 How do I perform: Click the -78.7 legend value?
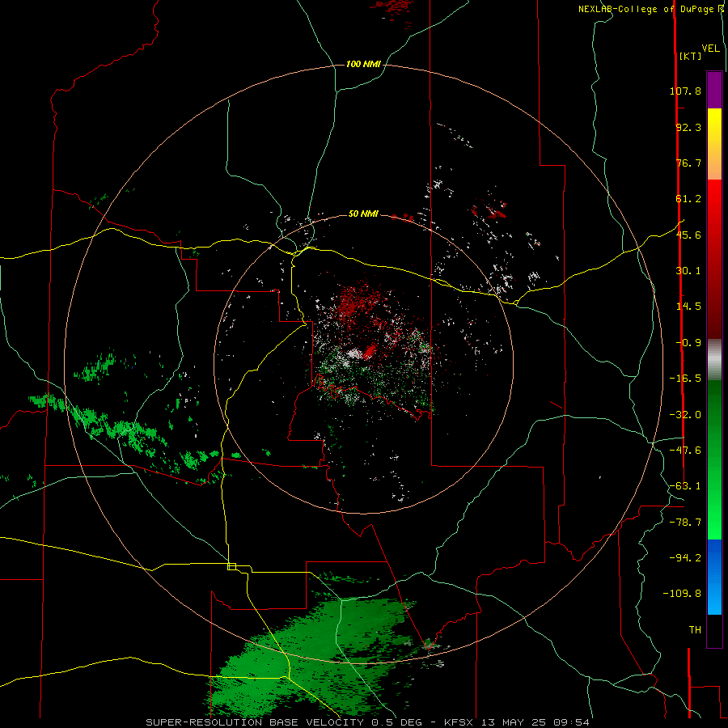[x=685, y=523]
